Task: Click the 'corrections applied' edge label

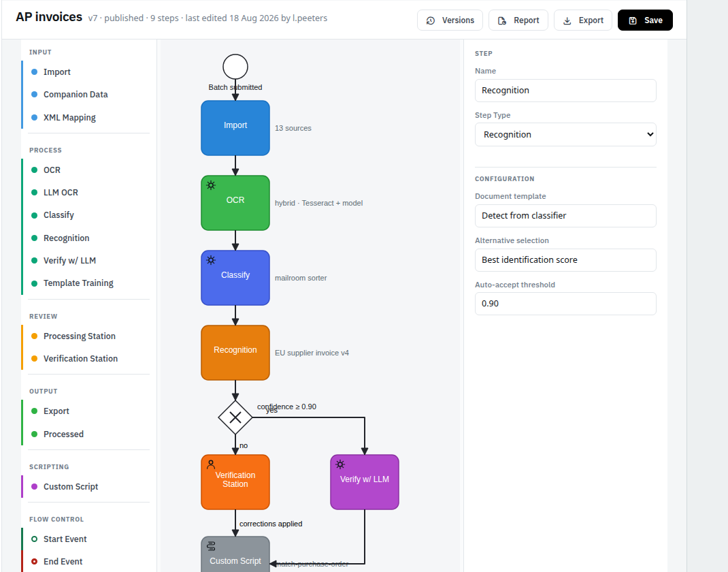Action: [271, 524]
